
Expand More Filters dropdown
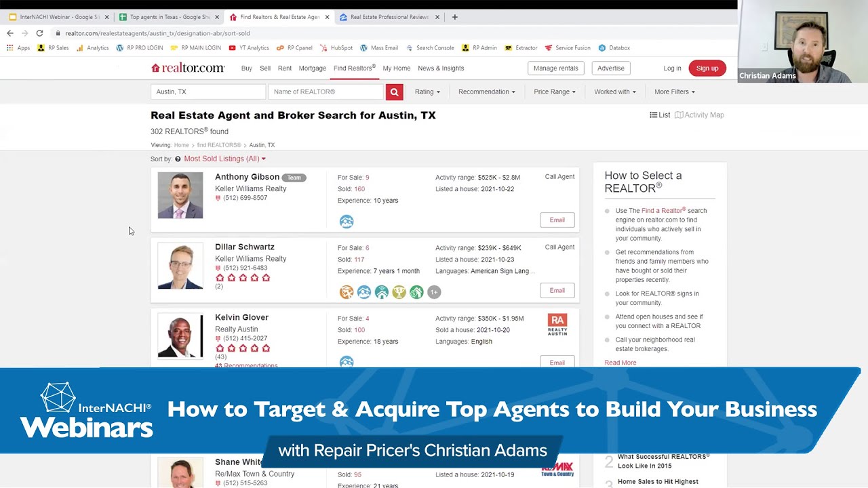coord(675,91)
